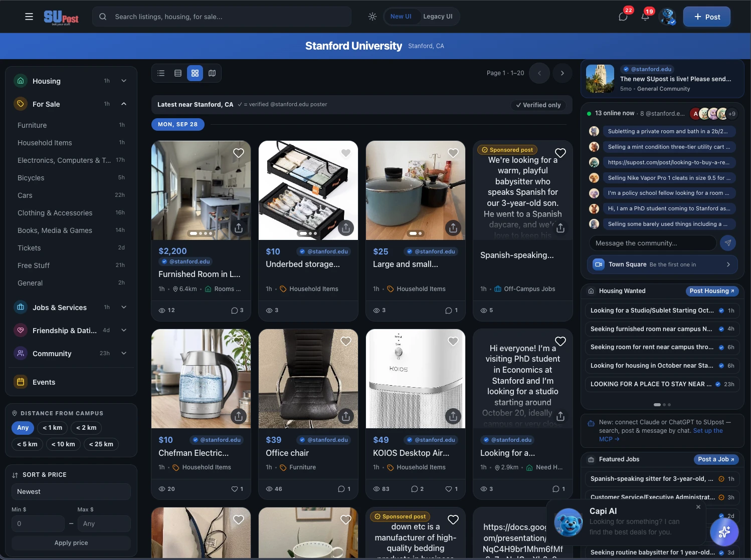Switch to map view icon

(212, 73)
